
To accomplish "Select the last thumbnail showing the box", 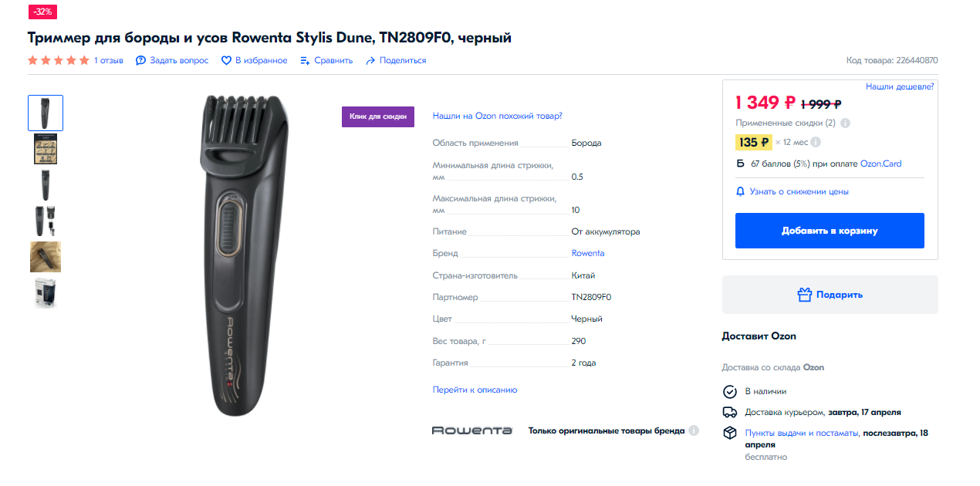I will coord(46,294).
